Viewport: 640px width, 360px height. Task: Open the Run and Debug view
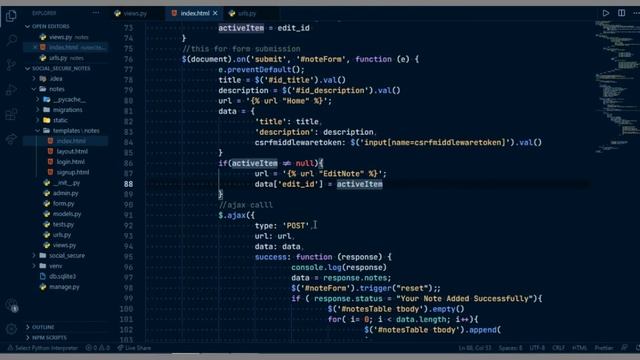(11, 89)
